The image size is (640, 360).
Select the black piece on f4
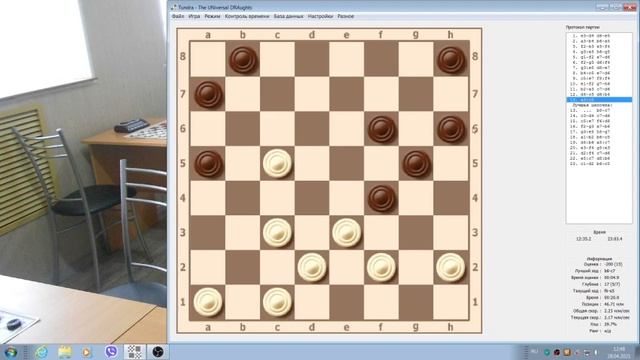coord(381,198)
